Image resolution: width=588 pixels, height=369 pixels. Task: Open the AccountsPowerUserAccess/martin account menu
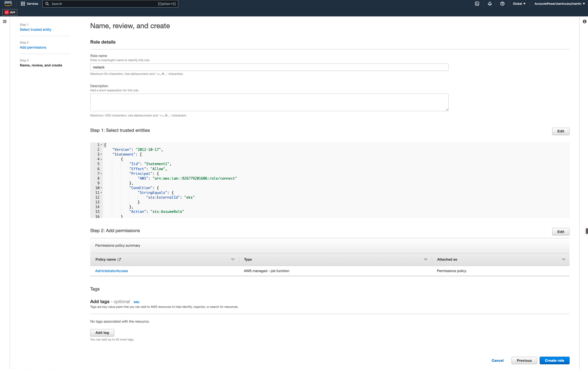point(559,4)
